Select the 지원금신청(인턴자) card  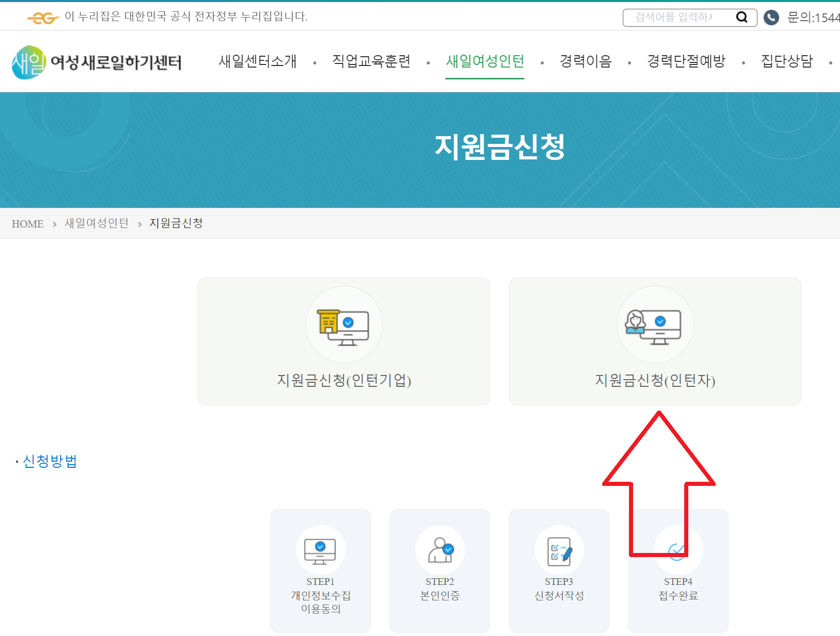(x=655, y=382)
